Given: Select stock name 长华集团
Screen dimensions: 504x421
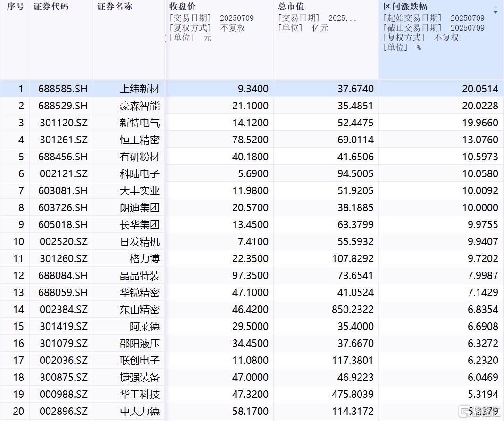Looking at the screenshot, I should point(140,224).
